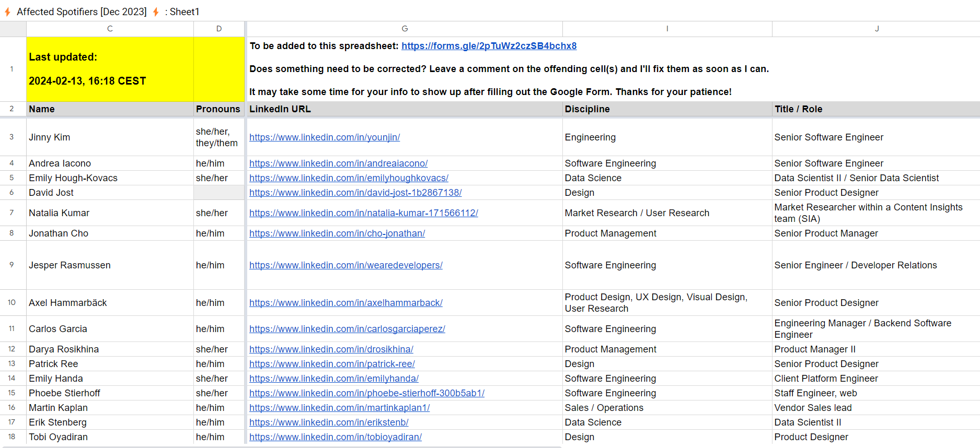Image resolution: width=980 pixels, height=448 pixels.
Task: Select column G header
Action: (405, 29)
